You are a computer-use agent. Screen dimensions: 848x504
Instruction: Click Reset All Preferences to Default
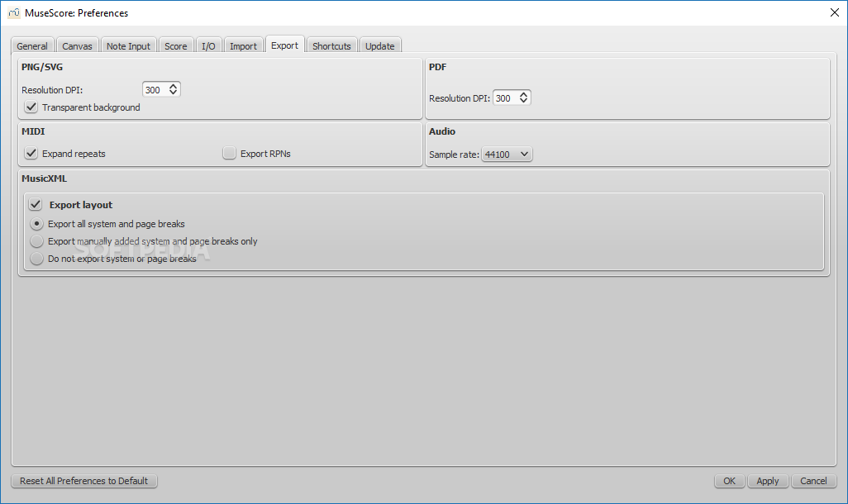pos(83,481)
